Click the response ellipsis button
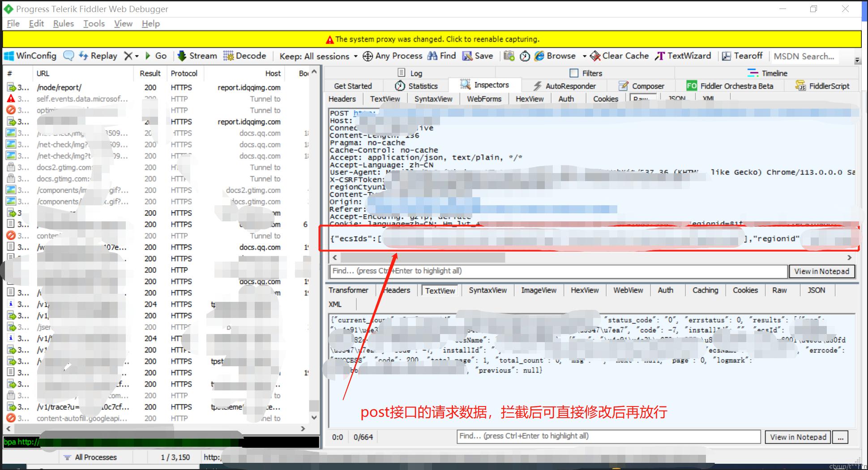Viewport: 868px width, 470px height. (840, 437)
